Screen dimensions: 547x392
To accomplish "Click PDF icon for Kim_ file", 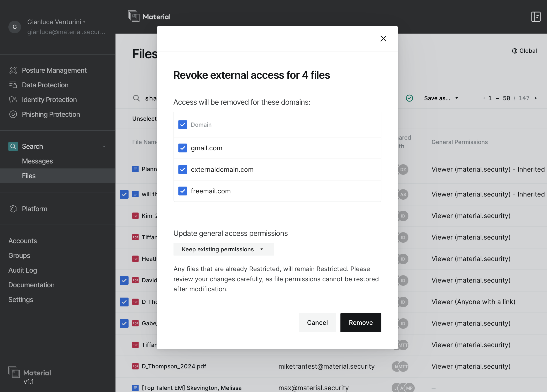I will pos(135,216).
